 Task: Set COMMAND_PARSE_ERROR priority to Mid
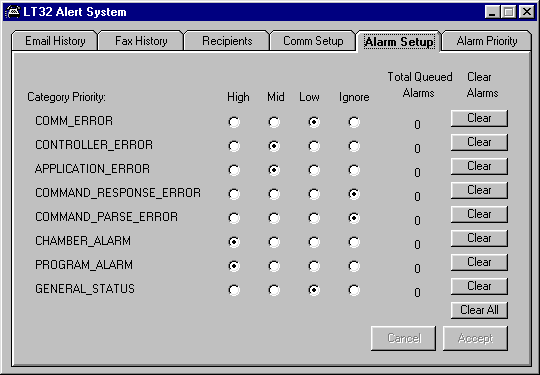tap(274, 218)
